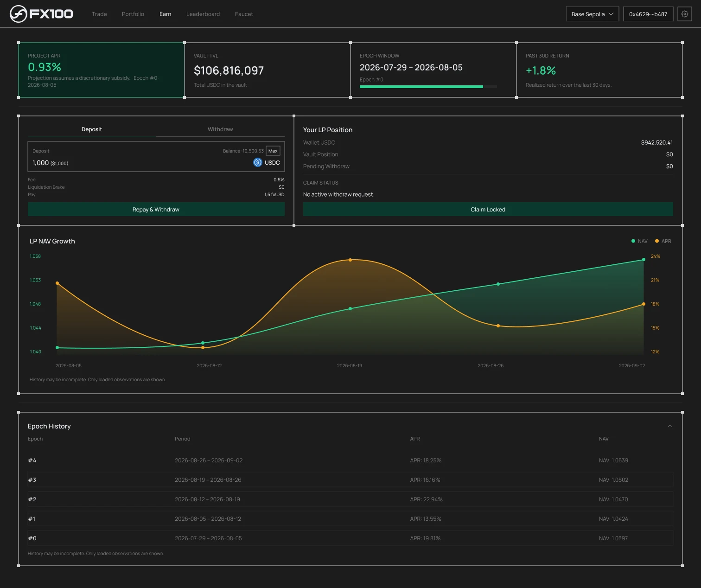This screenshot has height=588, width=701.
Task: Click the Repay & Withdraw button
Action: 156,209
